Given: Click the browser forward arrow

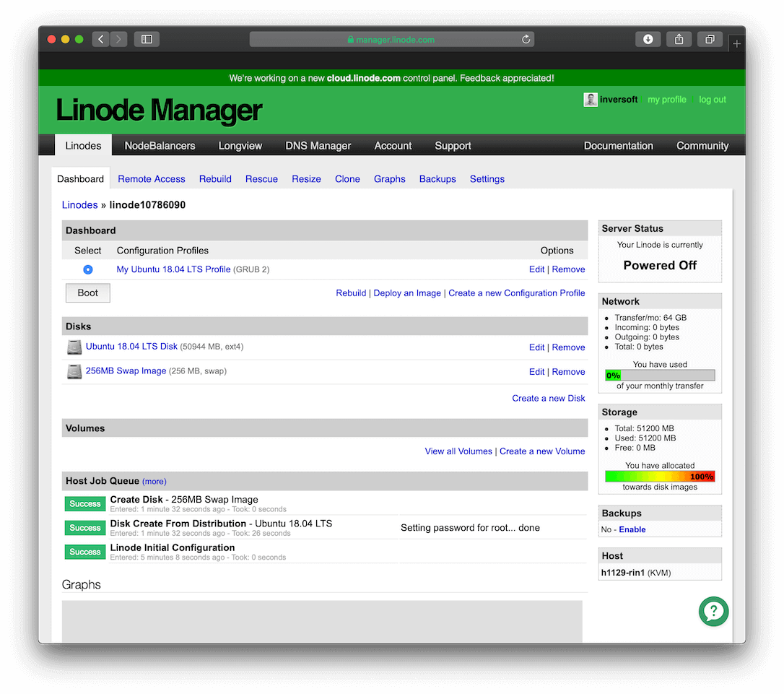Looking at the screenshot, I should 118,39.
